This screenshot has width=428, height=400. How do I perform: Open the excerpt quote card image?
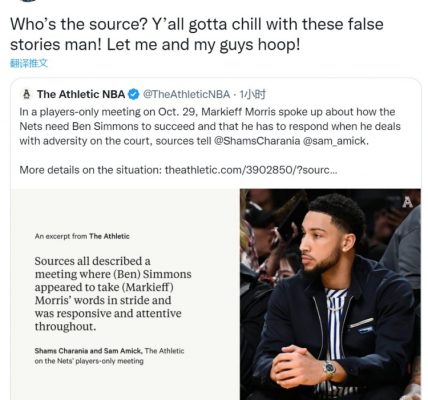pos(125,294)
